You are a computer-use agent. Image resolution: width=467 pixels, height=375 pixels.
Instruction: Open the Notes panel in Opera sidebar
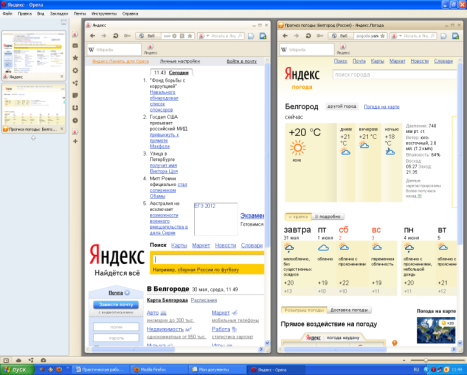[x=75, y=95]
